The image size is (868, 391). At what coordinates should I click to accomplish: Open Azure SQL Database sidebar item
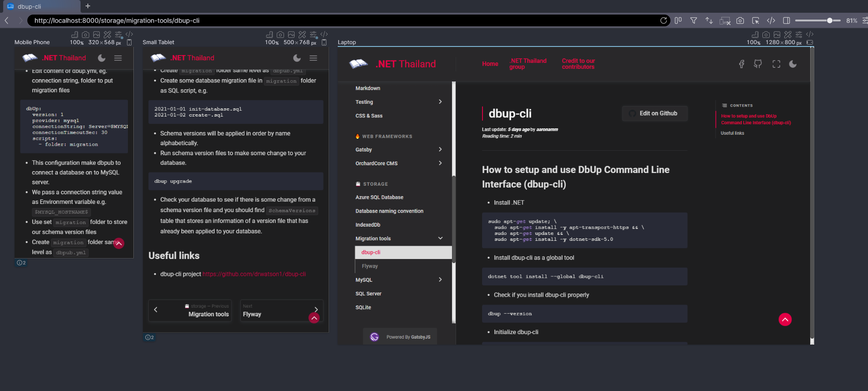pos(380,198)
